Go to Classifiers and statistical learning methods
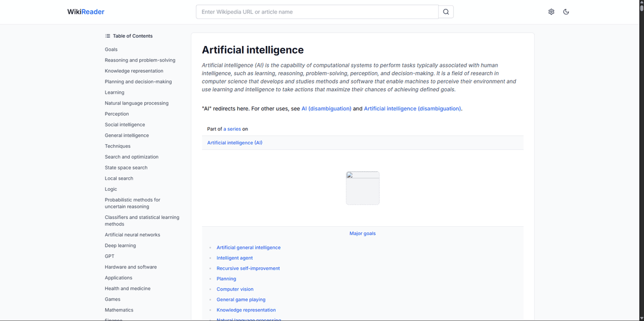Viewport: 644px width, 321px height. [x=142, y=220]
